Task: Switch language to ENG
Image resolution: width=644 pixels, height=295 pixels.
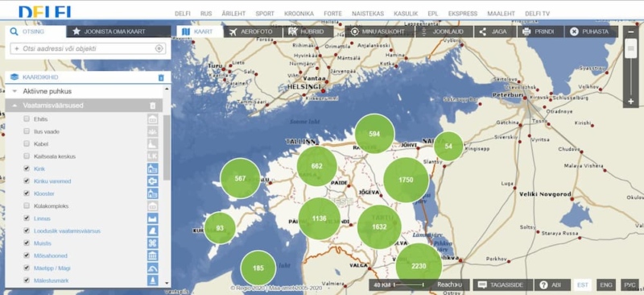Action: [x=606, y=285]
